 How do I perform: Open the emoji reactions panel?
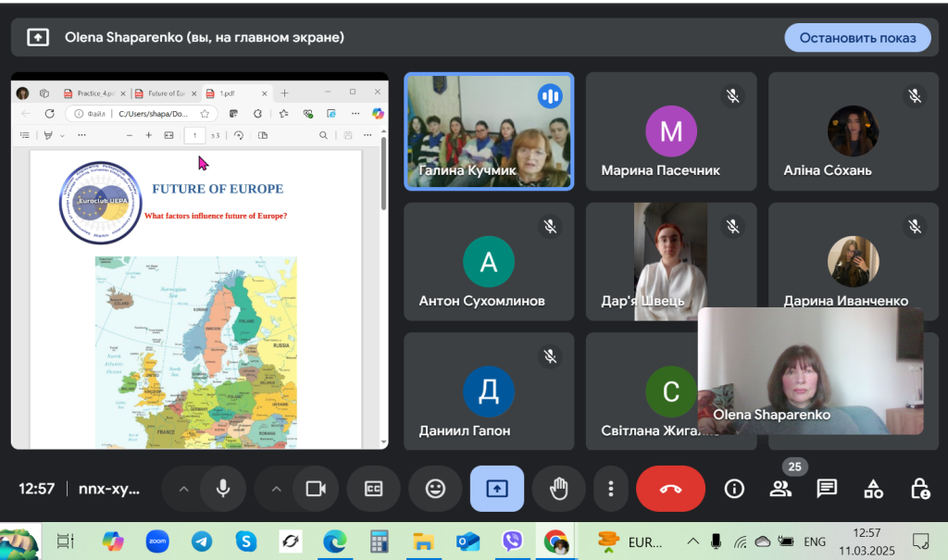435,489
